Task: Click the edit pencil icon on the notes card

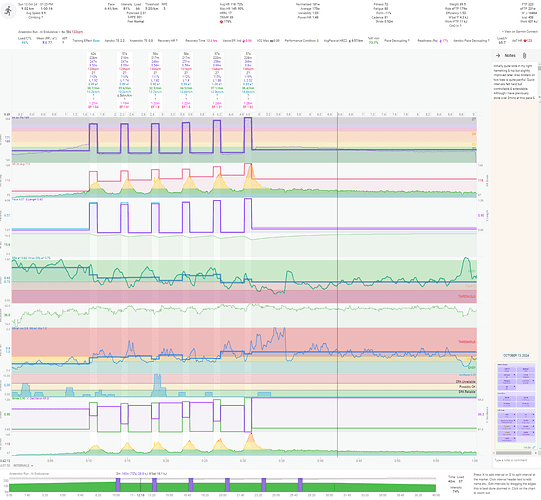Action: point(534,447)
